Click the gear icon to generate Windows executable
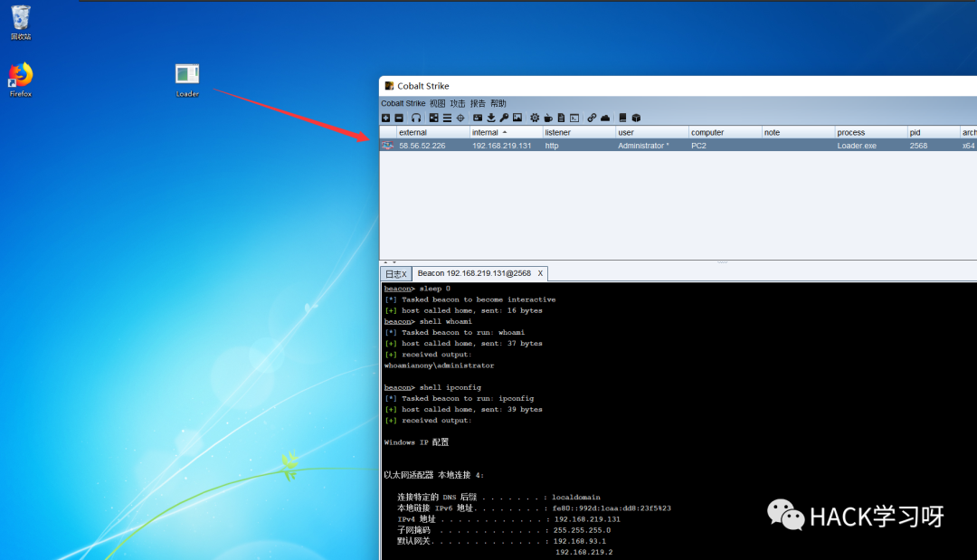The image size is (977, 560). 535,118
